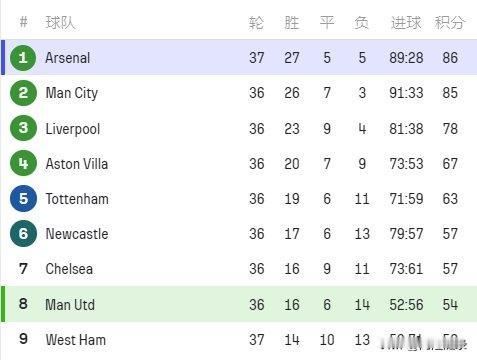
Task: Click the Tottenham team name
Action: (77, 199)
